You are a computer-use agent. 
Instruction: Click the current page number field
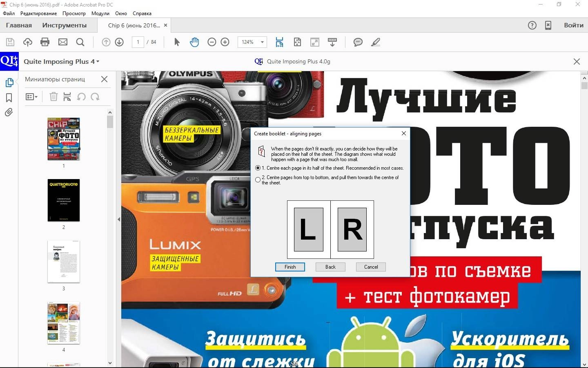[x=138, y=42]
